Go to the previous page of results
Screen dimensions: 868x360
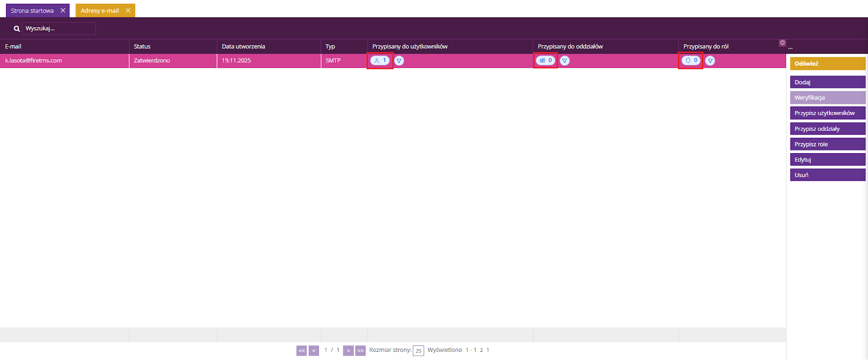(314, 351)
